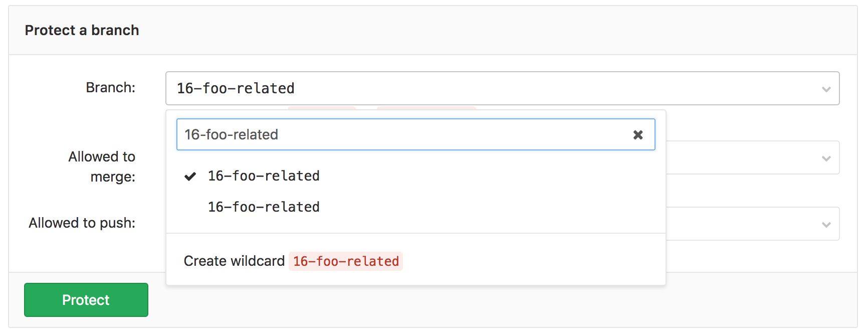Open the Allowed to merge select box
Screen dimensions: 868x336
[752, 158]
